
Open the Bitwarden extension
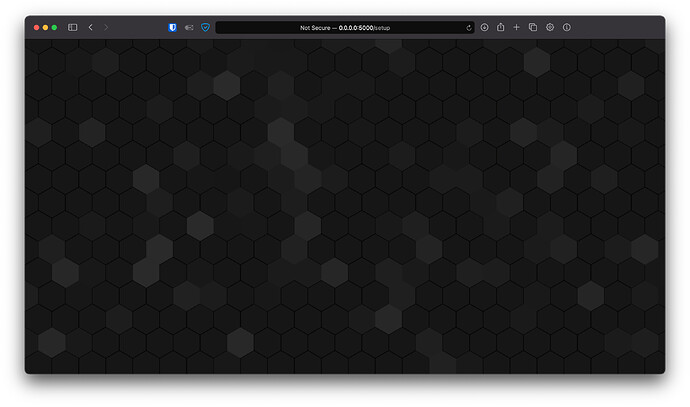[x=172, y=27]
